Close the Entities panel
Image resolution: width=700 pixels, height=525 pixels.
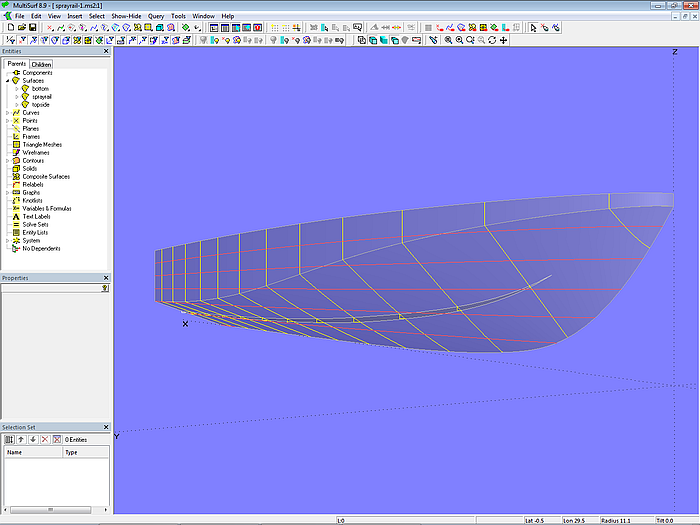tap(106, 51)
